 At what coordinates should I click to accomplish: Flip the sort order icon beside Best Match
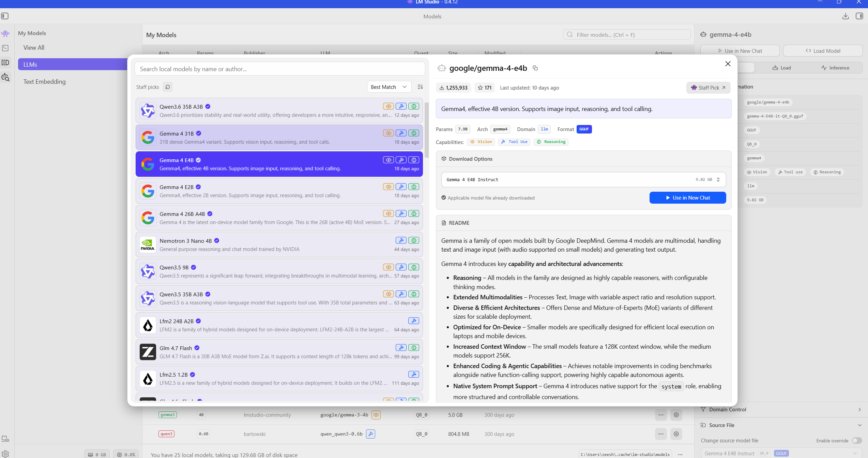click(x=420, y=87)
